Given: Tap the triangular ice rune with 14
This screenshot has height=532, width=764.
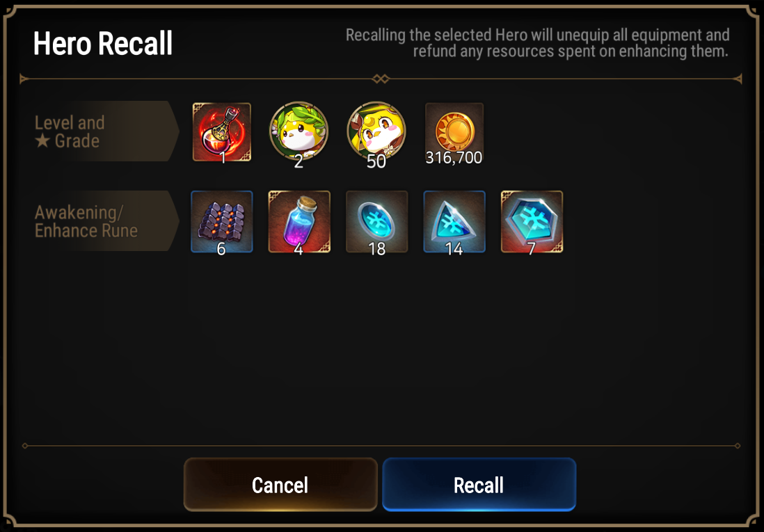Looking at the screenshot, I should [454, 222].
